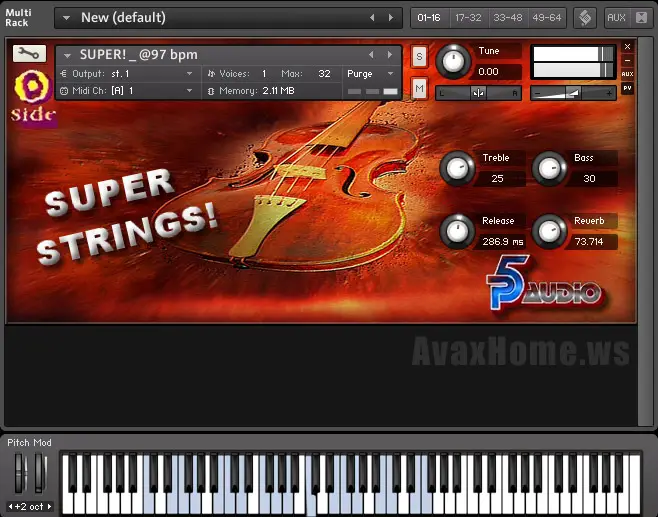This screenshot has height=517, width=658.
Task: Click the plus end of volume slider
Action: [609, 93]
